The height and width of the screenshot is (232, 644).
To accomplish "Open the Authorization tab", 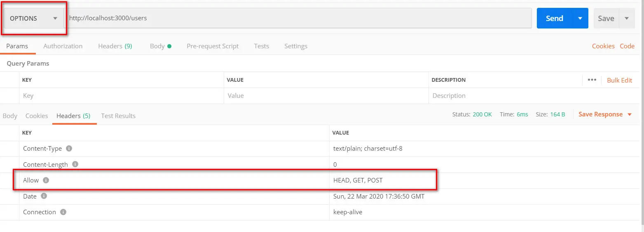I will coord(63,46).
